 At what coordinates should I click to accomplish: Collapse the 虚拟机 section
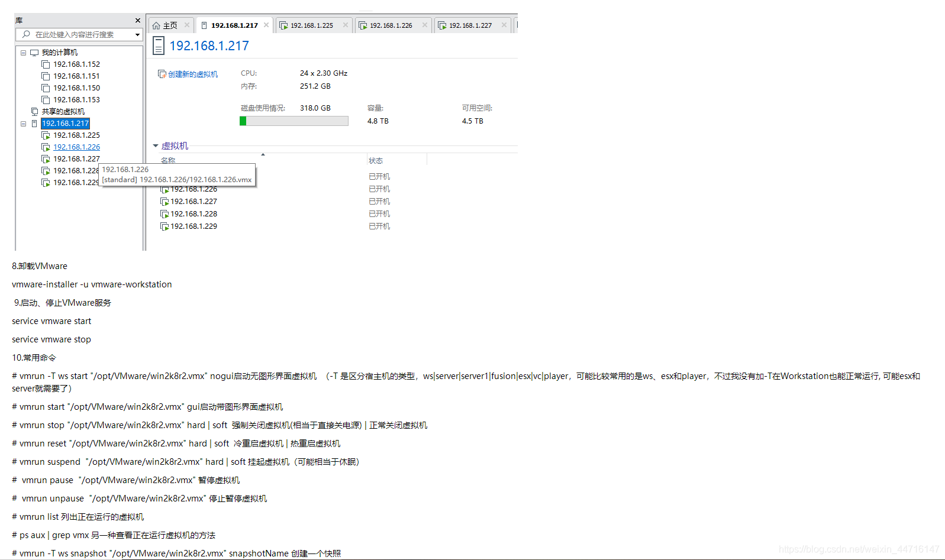[156, 145]
